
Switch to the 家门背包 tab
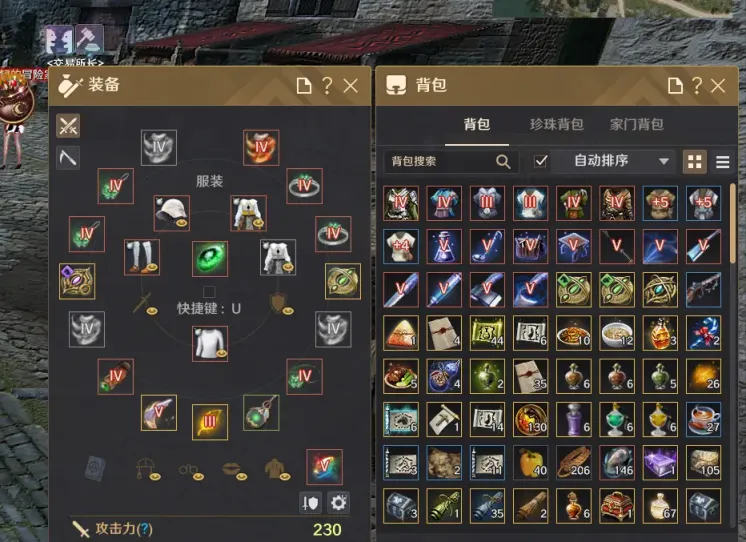(637, 125)
